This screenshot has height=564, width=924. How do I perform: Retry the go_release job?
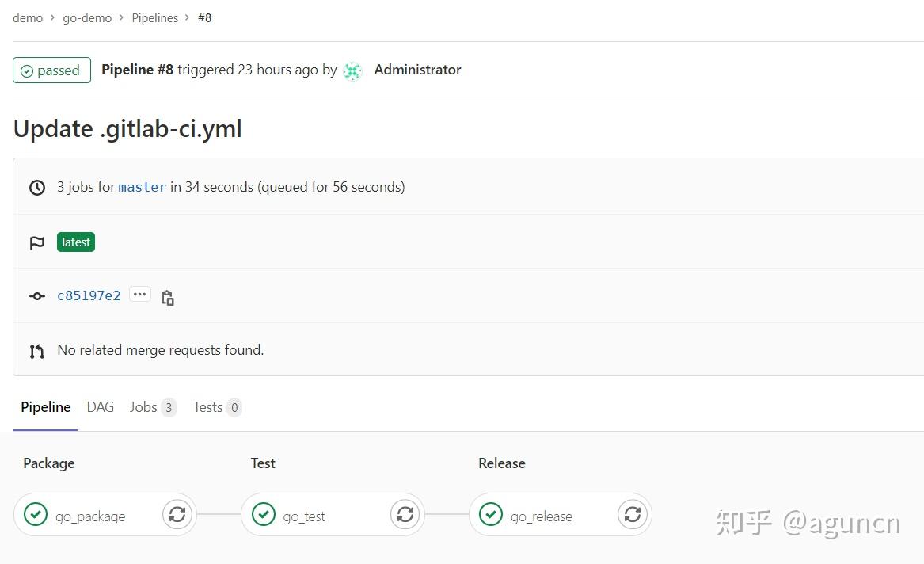[x=632, y=514]
